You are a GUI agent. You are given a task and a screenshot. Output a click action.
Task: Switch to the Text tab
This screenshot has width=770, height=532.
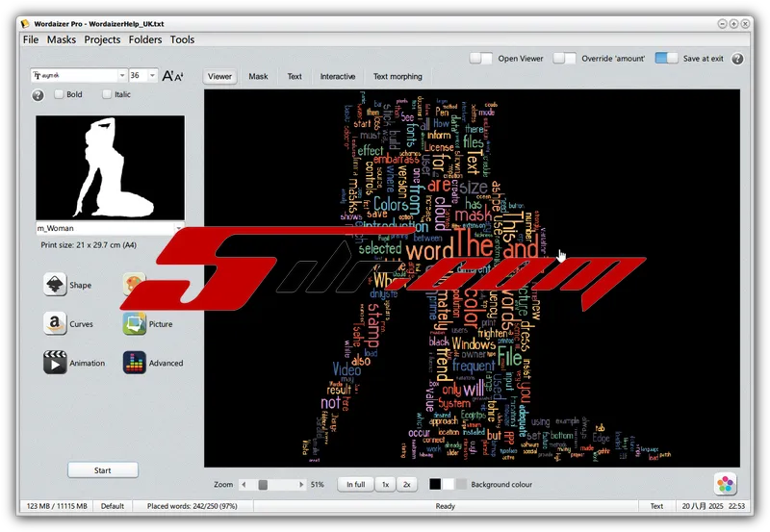coord(295,77)
